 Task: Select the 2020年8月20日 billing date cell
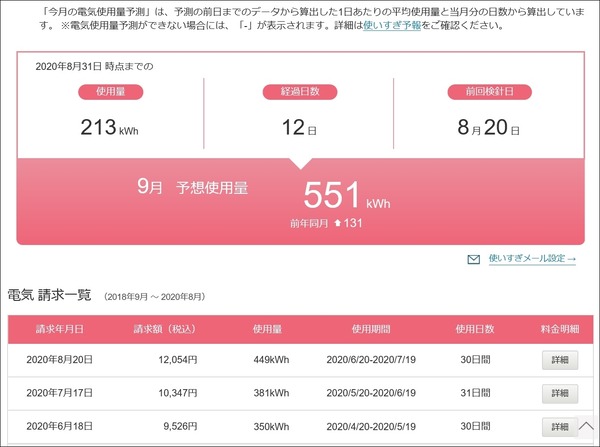59,360
